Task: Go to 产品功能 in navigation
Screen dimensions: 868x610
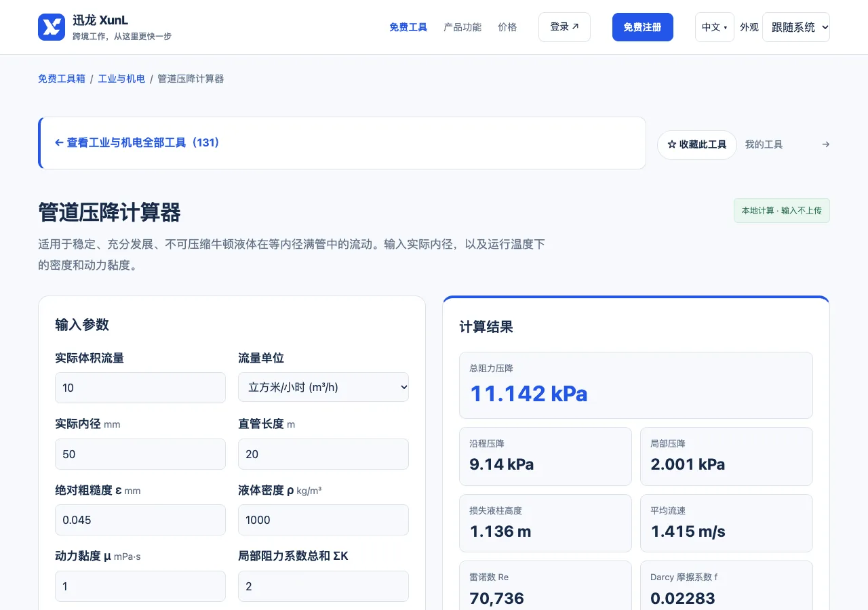Action: point(462,27)
